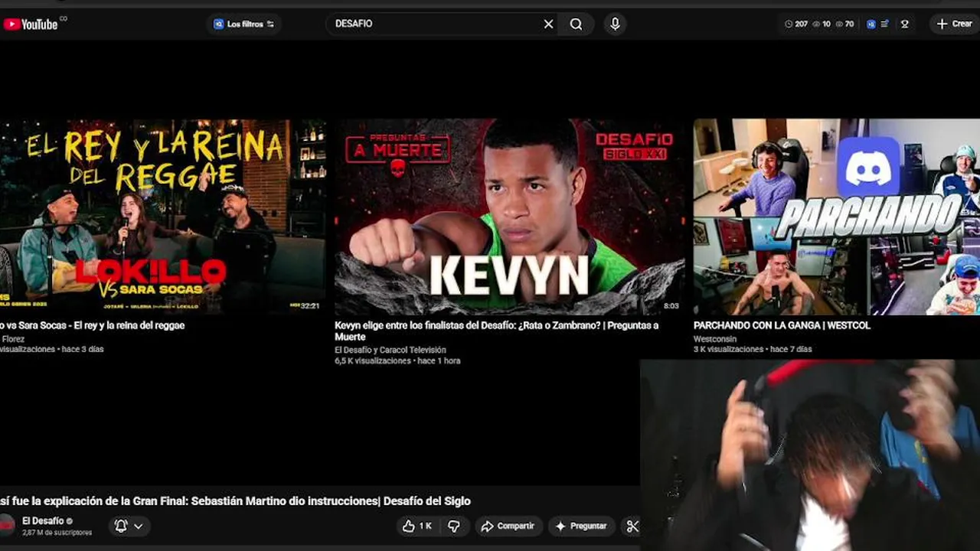Click the '2,87 M de suscriptores' text
Screen dimensions: 980x551
pyautogui.click(x=57, y=533)
